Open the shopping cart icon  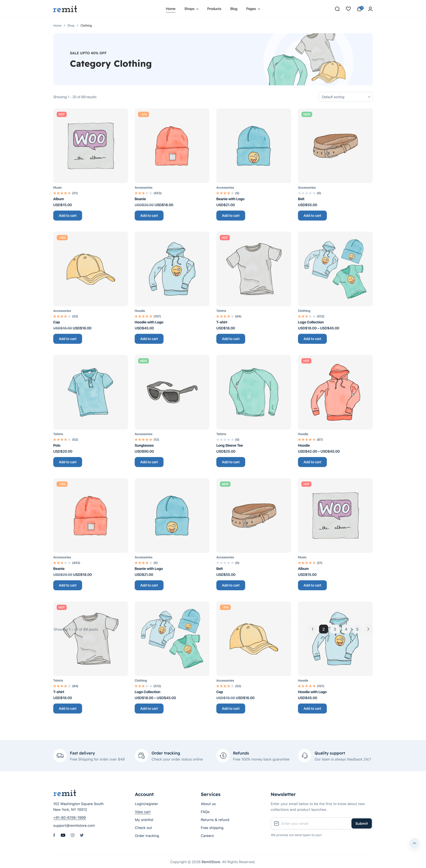click(x=359, y=9)
